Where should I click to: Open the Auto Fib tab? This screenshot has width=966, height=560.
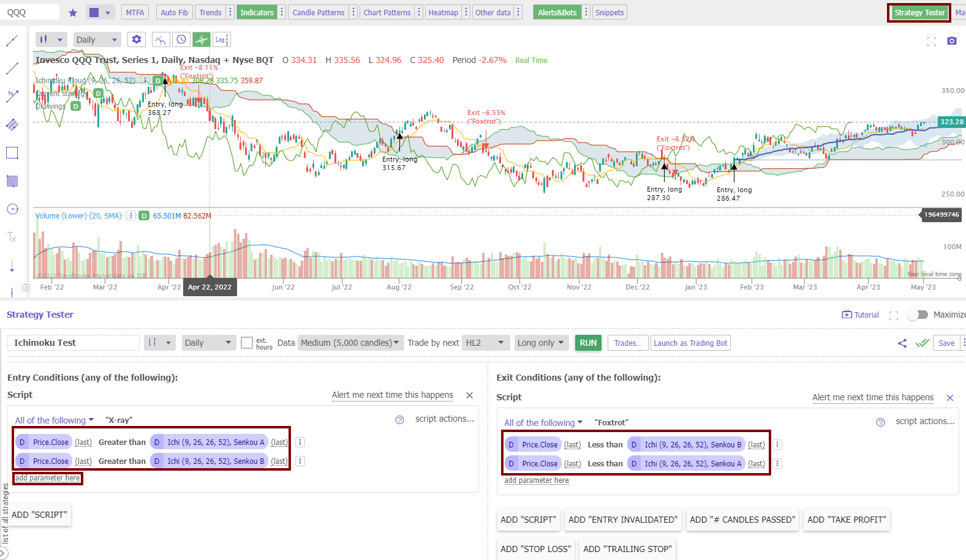[175, 12]
